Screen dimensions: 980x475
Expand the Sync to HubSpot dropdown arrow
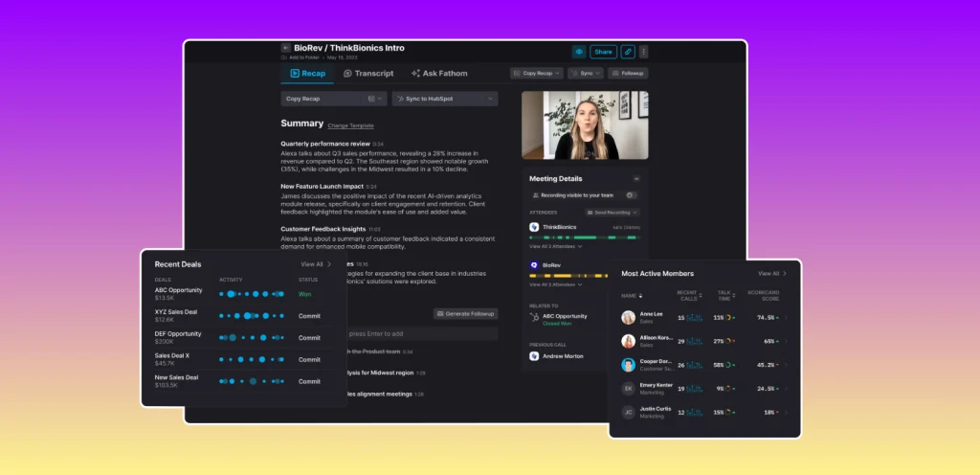coord(490,99)
